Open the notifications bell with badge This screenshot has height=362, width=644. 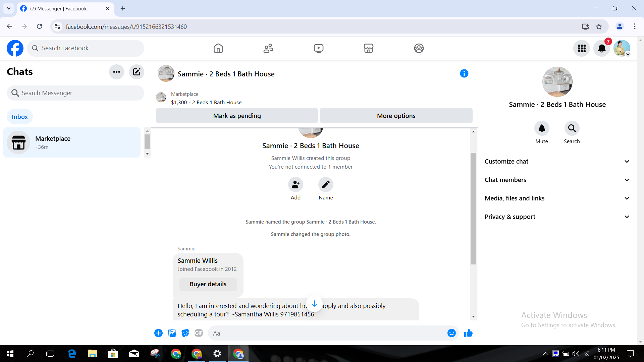(602, 48)
